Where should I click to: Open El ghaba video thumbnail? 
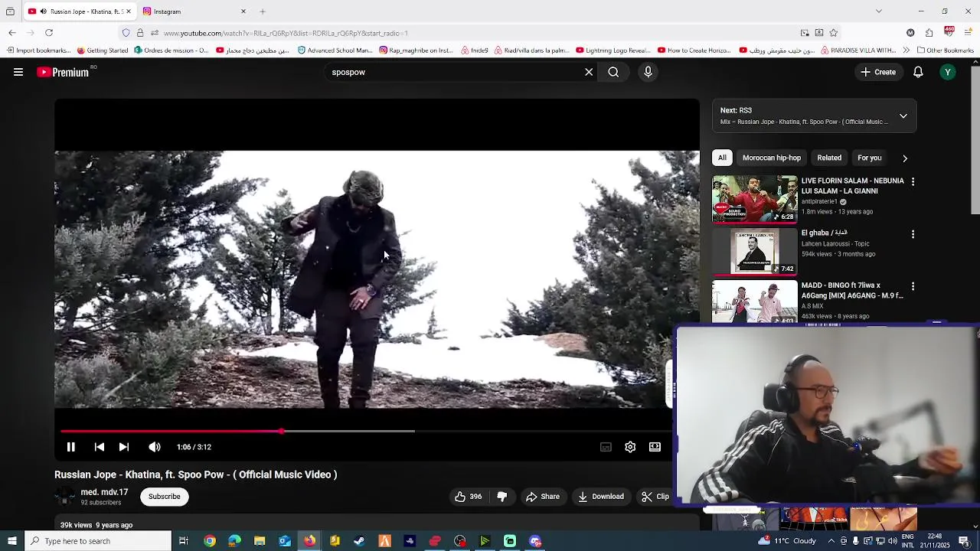[x=754, y=251]
